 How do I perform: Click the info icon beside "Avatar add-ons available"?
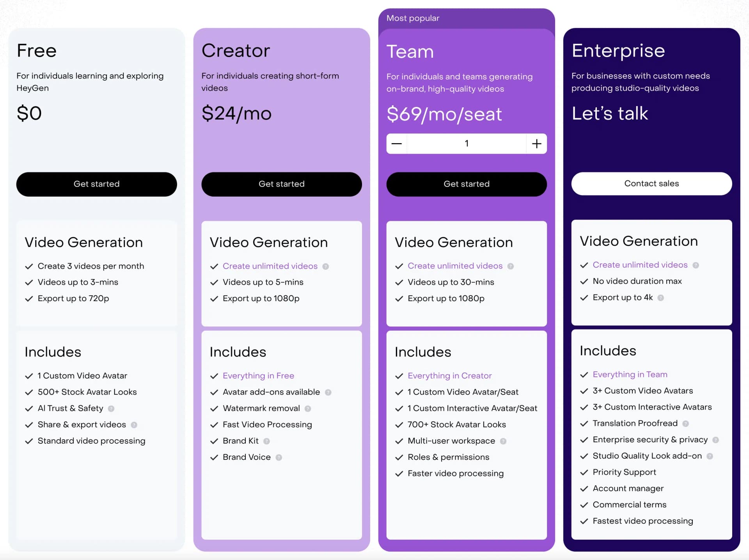tap(328, 392)
